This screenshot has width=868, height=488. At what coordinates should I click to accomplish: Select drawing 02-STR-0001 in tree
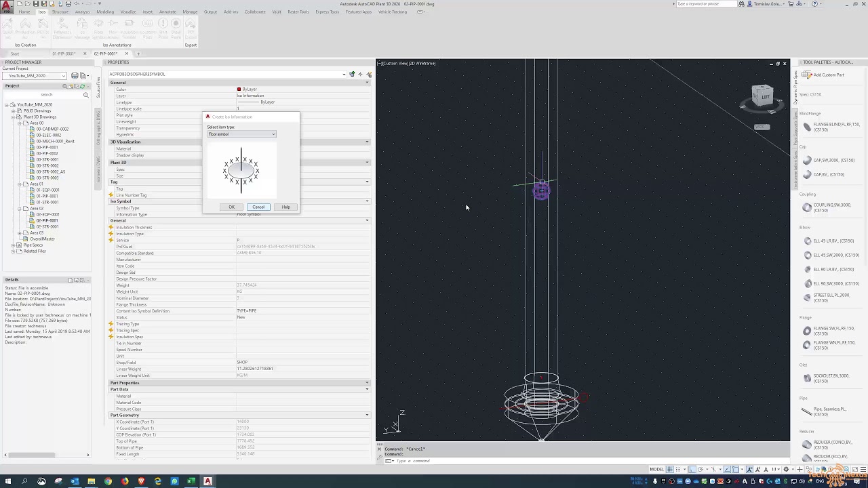click(47, 226)
